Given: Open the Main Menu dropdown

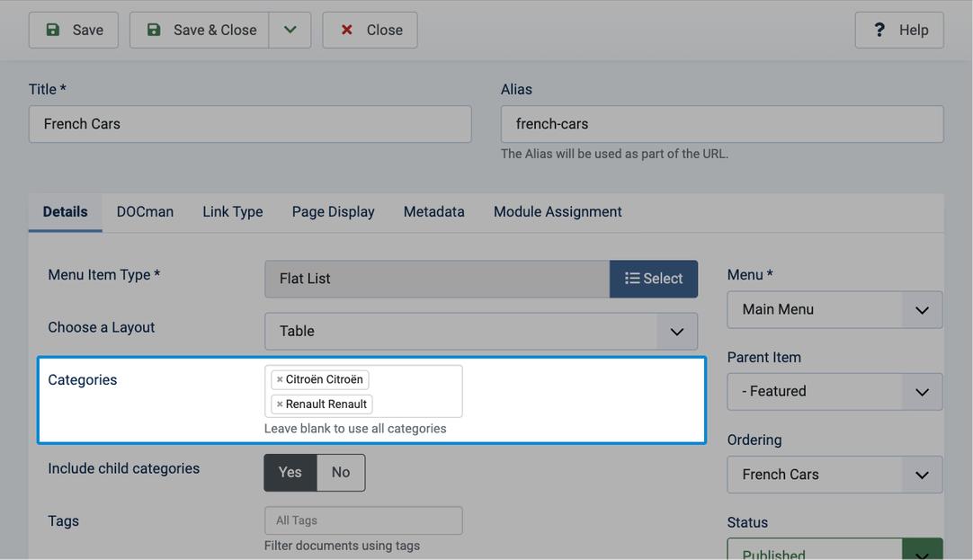Looking at the screenshot, I should pos(835,309).
